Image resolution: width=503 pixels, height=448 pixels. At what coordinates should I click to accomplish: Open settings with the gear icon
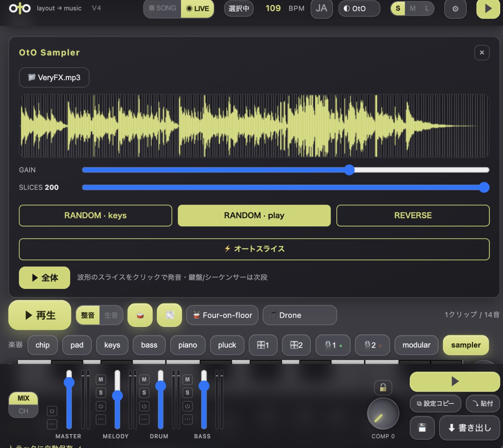pos(455,9)
